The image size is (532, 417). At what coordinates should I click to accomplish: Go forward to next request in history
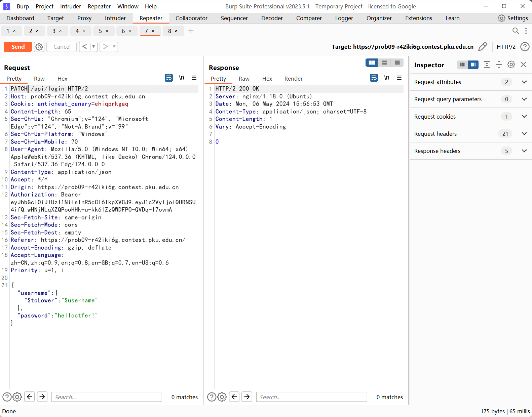tap(106, 47)
